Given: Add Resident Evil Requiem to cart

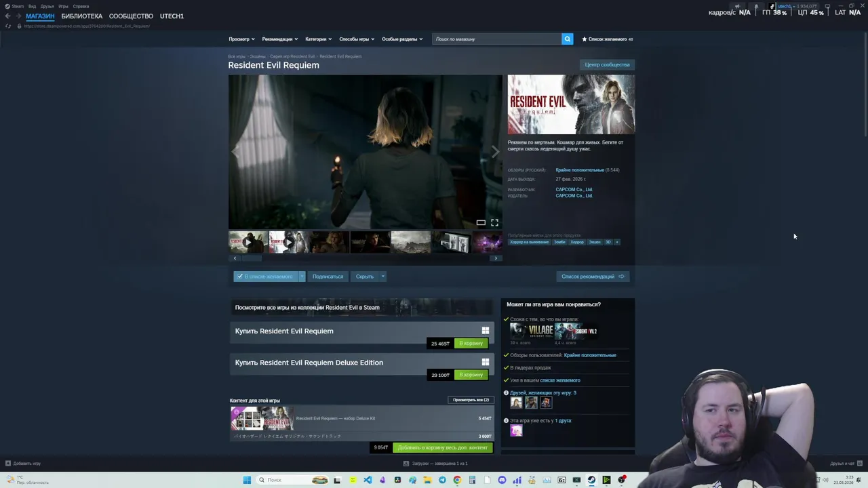Looking at the screenshot, I should pyautogui.click(x=471, y=344).
